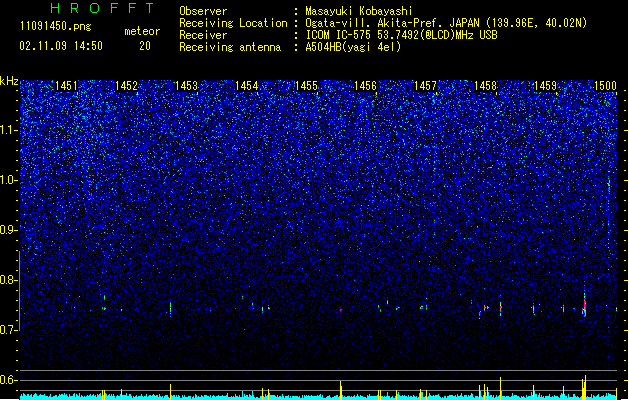Click the 0.8 kHz axis label
629x400 pixels.
click(9, 280)
